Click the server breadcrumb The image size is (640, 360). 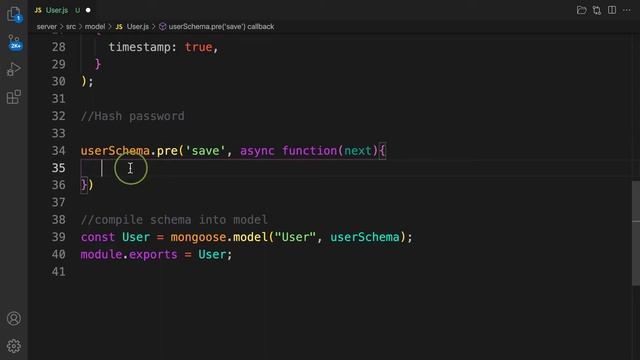click(x=47, y=27)
